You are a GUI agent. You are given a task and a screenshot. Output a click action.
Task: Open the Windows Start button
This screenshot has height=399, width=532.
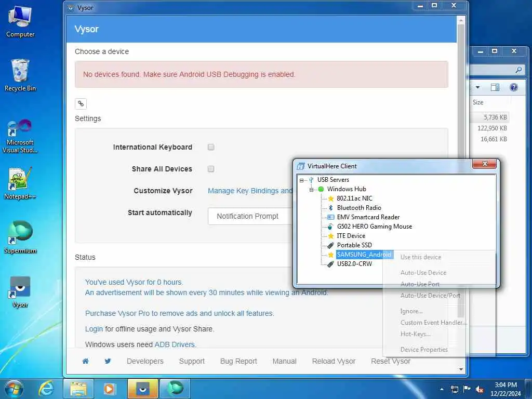14,389
